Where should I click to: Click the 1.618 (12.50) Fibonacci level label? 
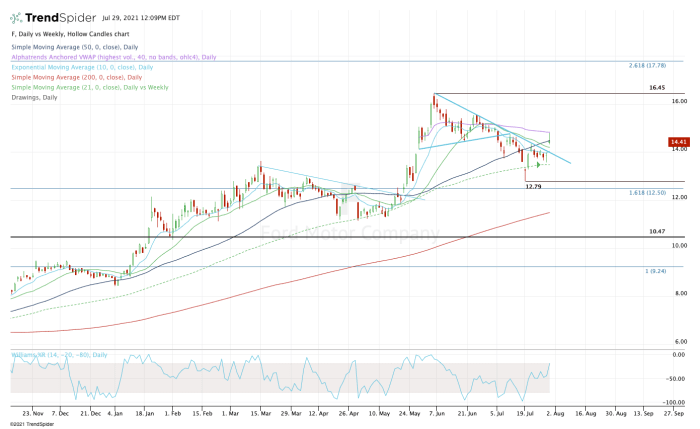(646, 192)
